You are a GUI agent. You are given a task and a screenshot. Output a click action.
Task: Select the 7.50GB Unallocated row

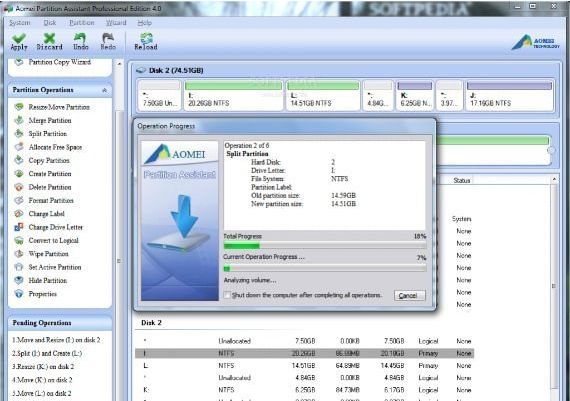(304, 341)
